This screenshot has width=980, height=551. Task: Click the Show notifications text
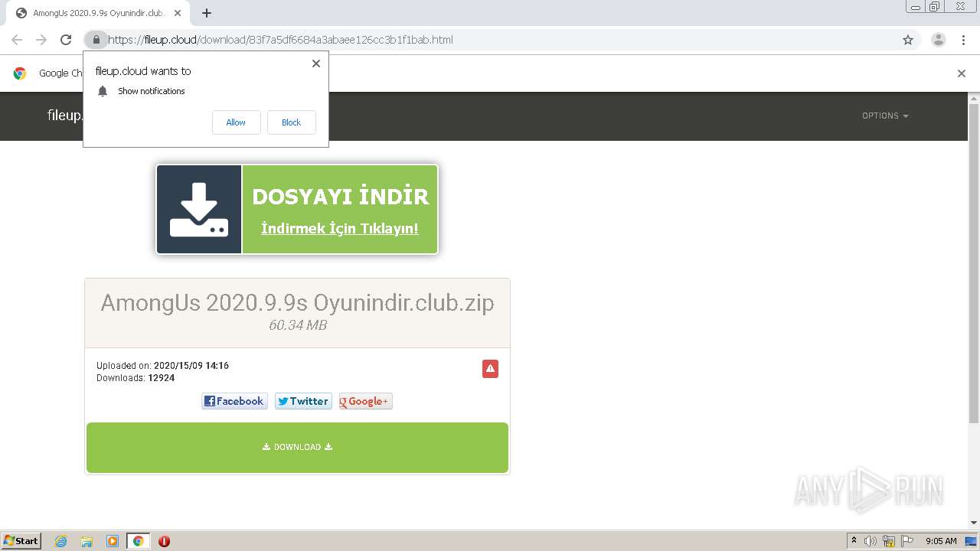(152, 91)
